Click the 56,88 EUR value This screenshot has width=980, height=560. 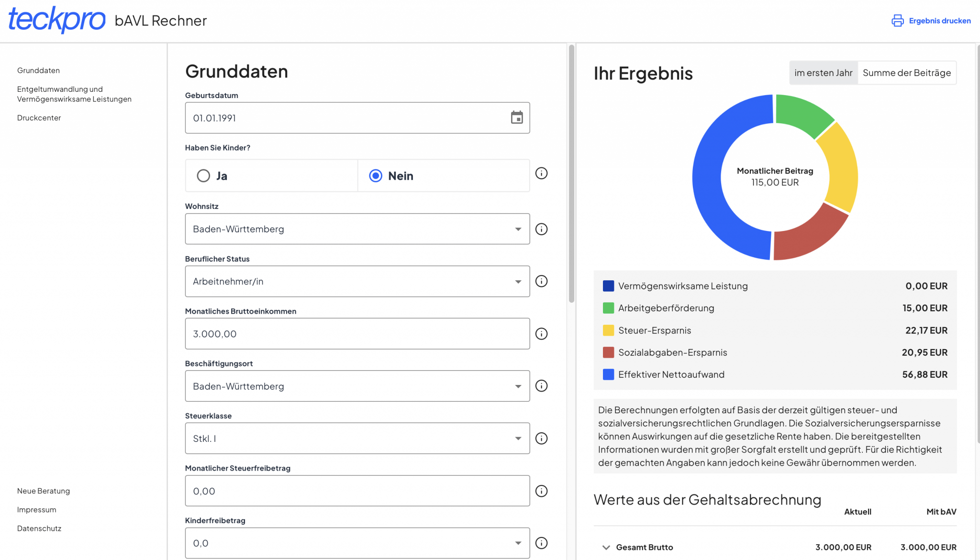click(924, 374)
